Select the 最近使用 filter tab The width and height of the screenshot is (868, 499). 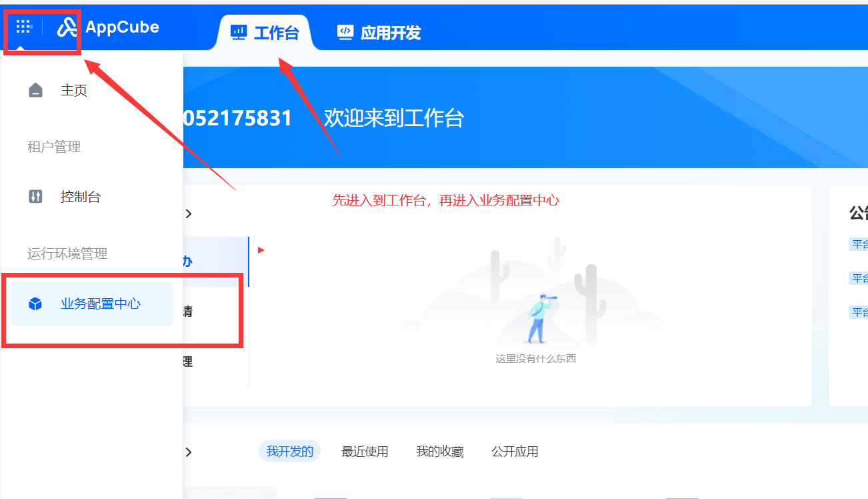pyautogui.click(x=365, y=452)
